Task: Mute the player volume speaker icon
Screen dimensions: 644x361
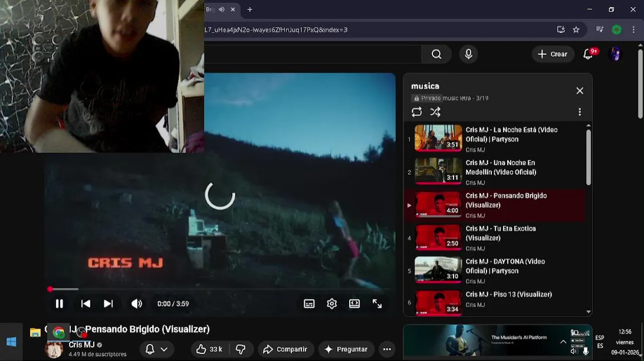Action: (136, 303)
